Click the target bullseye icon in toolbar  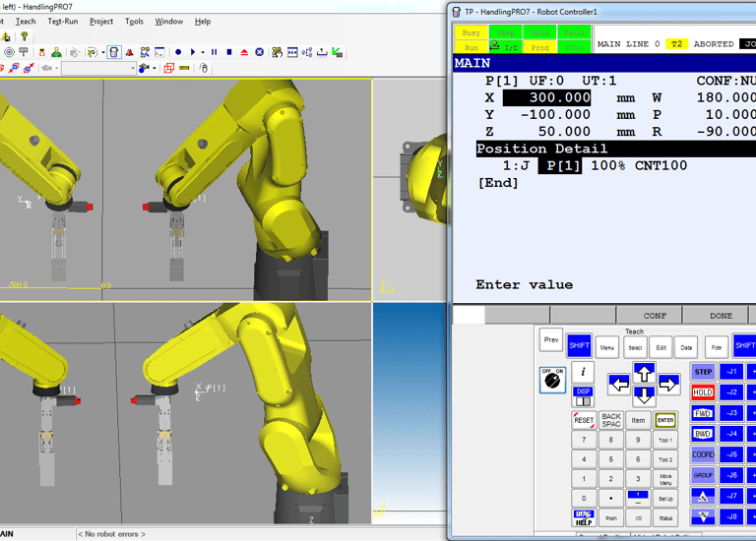(x=9, y=52)
